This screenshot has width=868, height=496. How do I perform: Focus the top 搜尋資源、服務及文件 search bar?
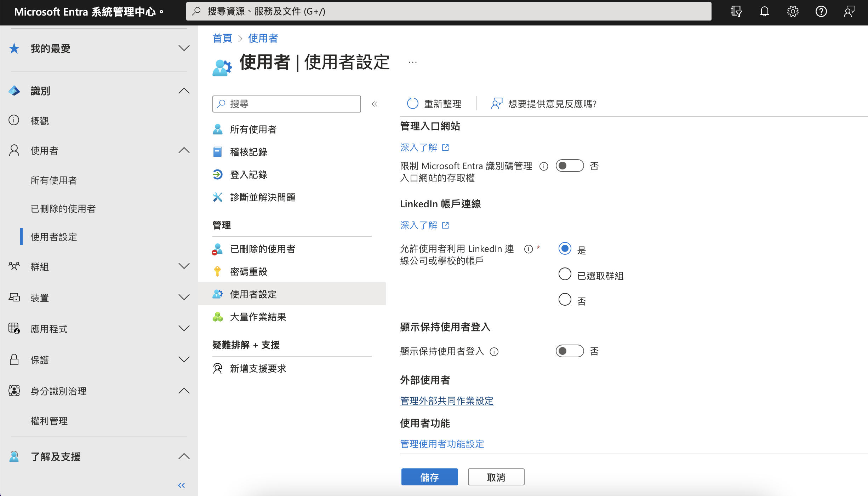click(x=449, y=11)
